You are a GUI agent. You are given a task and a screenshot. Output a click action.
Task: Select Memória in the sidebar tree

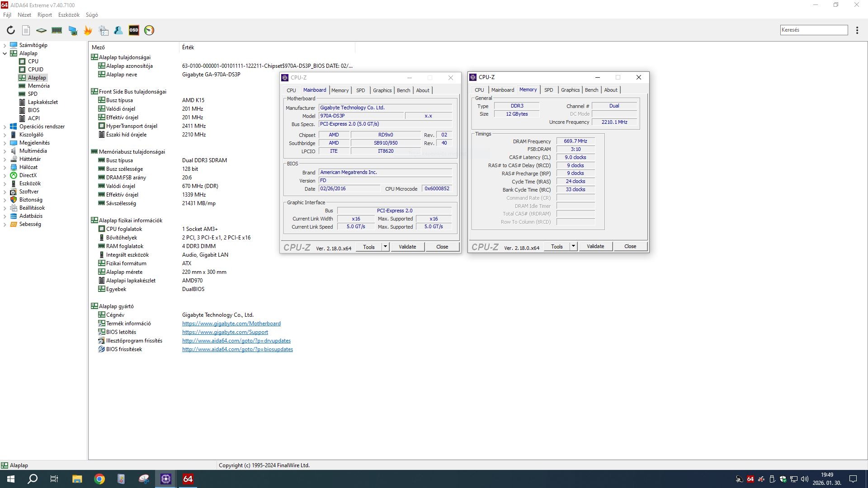pyautogui.click(x=38, y=86)
